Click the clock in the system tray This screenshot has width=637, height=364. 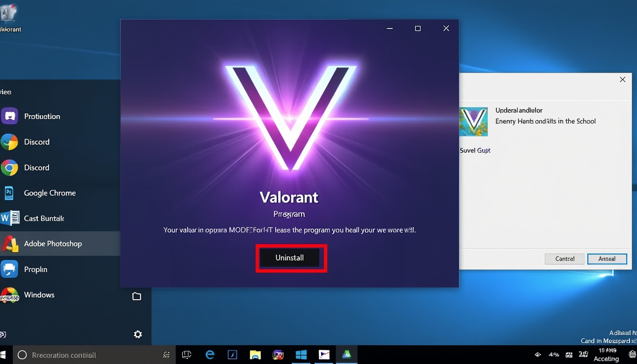606,355
